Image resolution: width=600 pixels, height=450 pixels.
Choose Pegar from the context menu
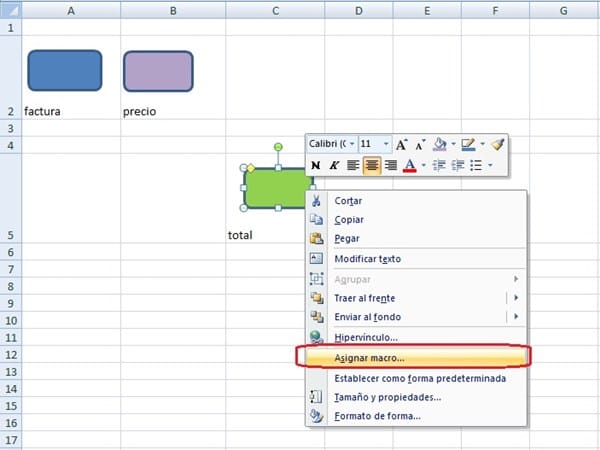tap(416, 238)
